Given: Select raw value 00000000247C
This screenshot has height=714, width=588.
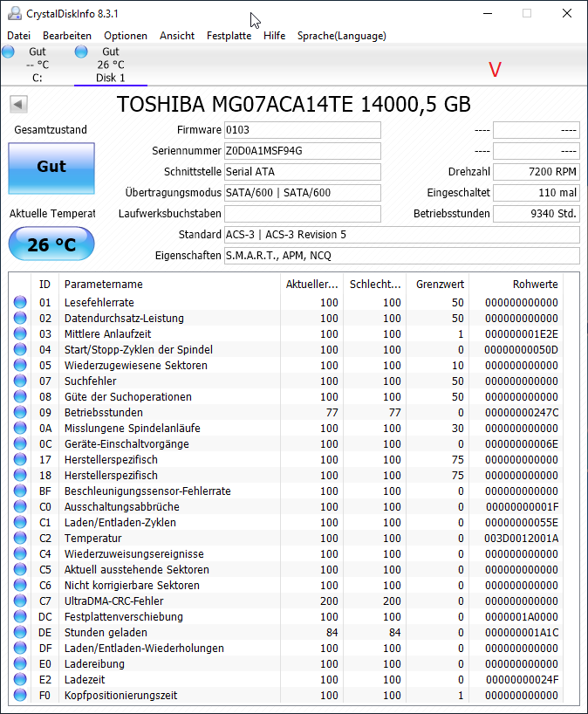Looking at the screenshot, I should (522, 413).
